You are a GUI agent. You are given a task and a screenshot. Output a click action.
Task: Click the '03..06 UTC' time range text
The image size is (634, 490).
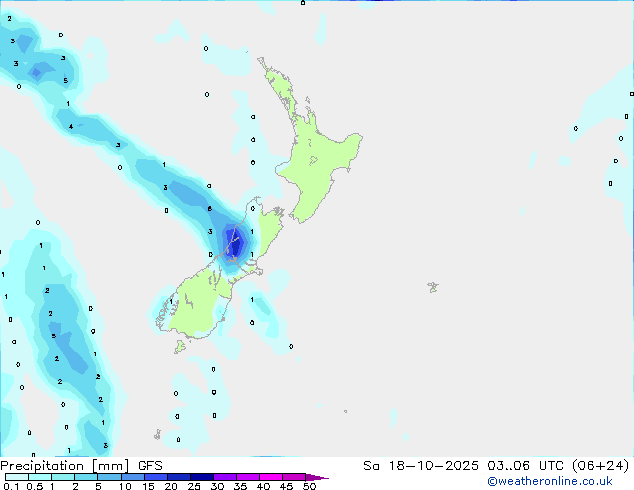click(525, 466)
